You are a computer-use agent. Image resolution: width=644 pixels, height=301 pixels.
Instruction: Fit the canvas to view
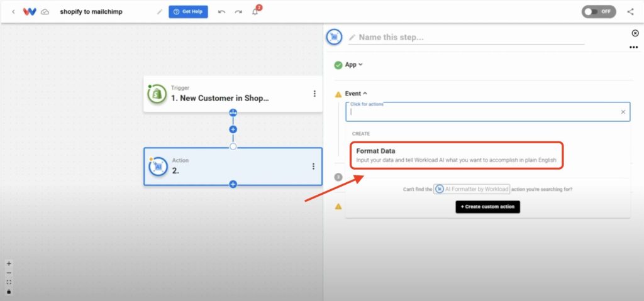pos(9,282)
